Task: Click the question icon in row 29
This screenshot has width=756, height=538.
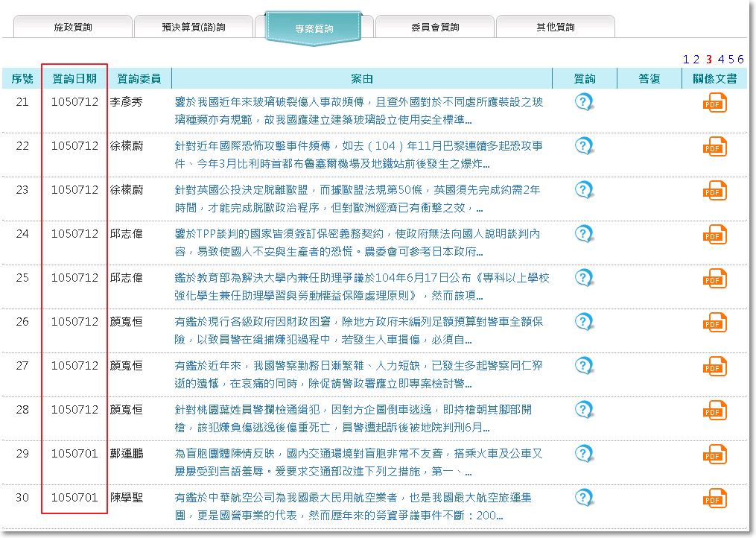Action: pyautogui.click(x=584, y=454)
